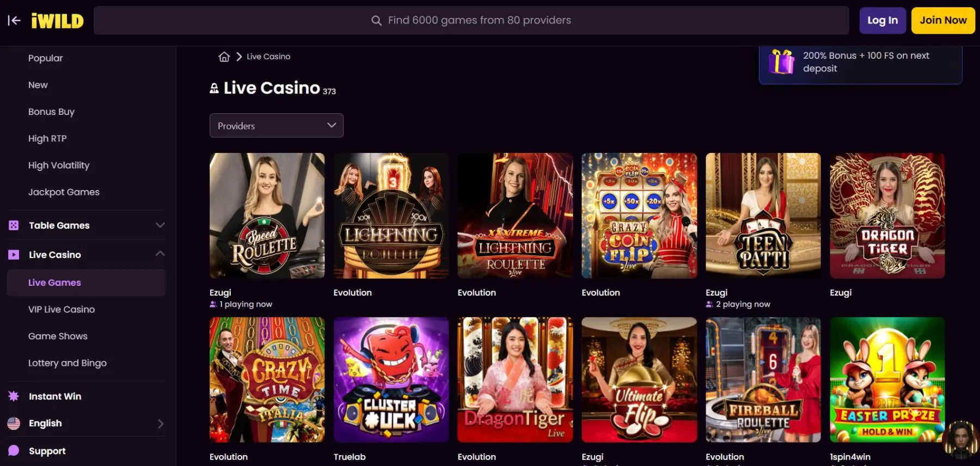Open Support chat bubble icon
980x466 pixels.
pyautogui.click(x=14, y=451)
